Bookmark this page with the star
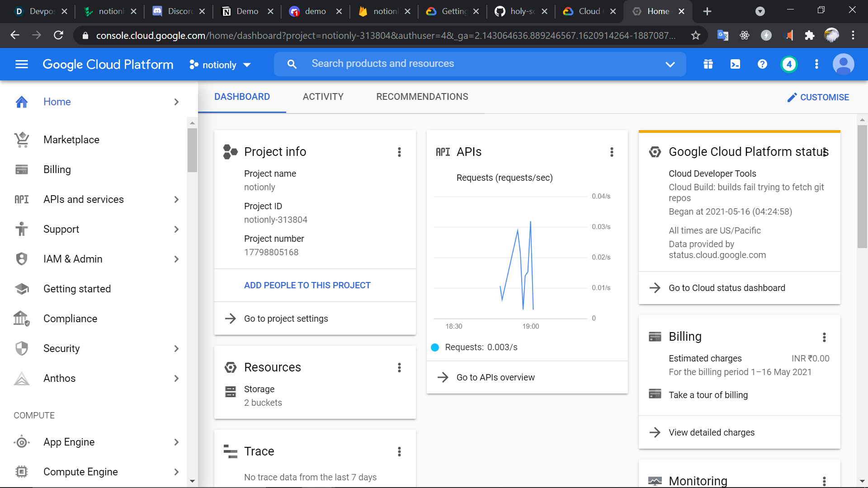The width and height of the screenshot is (868, 488). point(695,35)
